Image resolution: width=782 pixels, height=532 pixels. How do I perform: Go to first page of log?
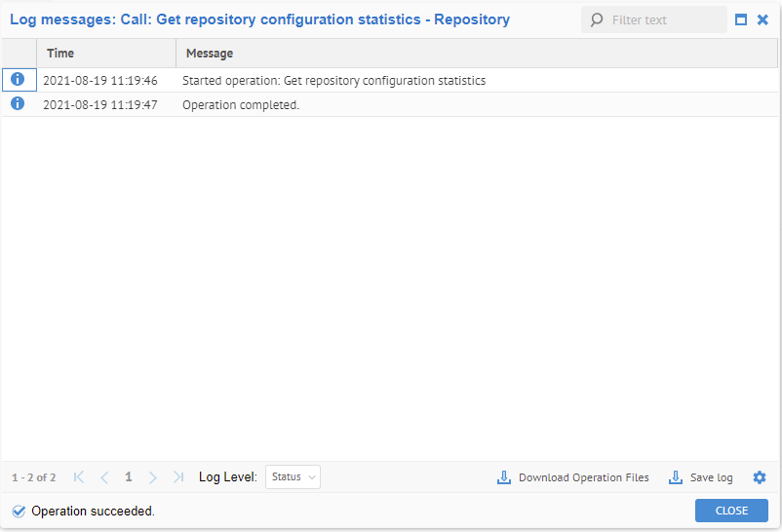(x=79, y=477)
